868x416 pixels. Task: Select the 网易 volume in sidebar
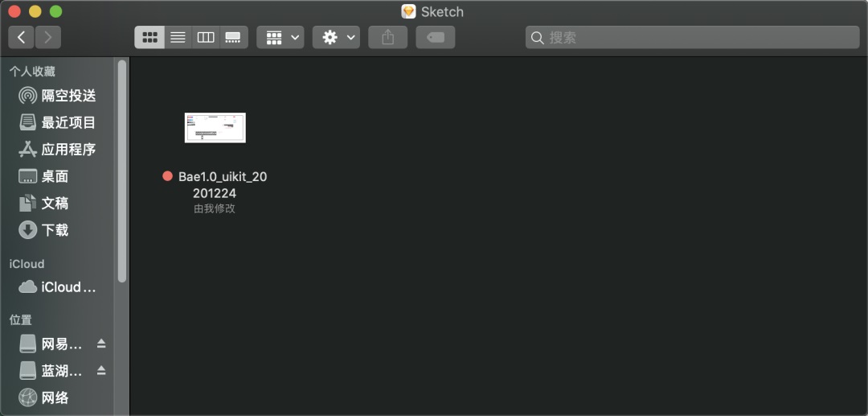pos(51,344)
